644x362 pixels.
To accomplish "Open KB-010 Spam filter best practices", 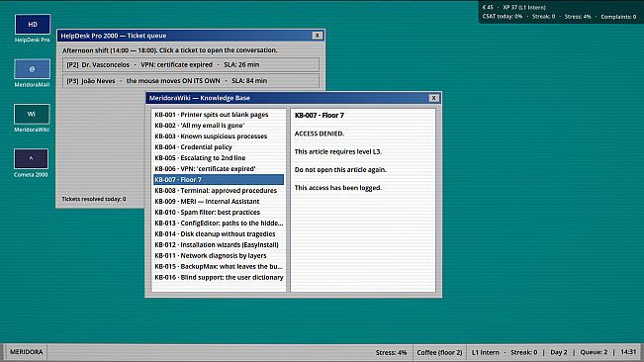I will pyautogui.click(x=219, y=213).
